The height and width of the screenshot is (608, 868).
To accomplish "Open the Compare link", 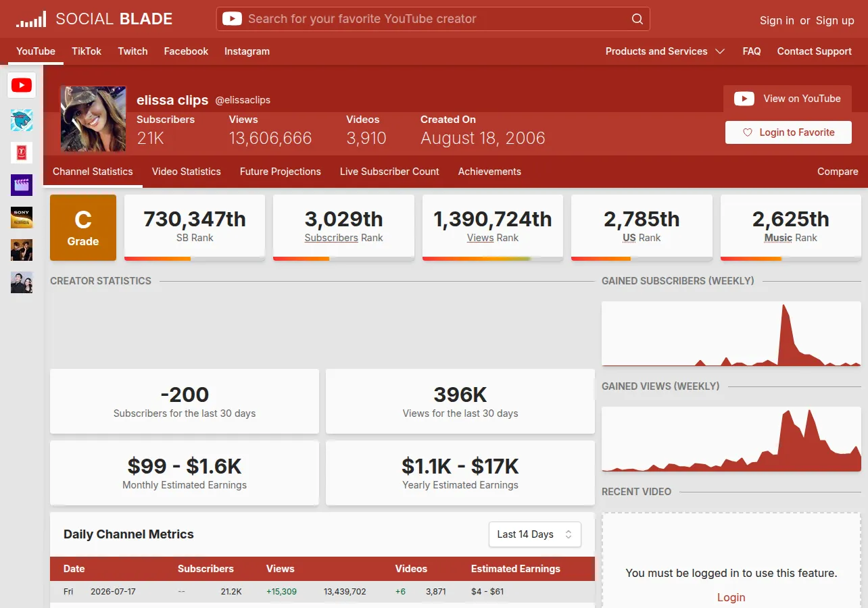I will [838, 172].
